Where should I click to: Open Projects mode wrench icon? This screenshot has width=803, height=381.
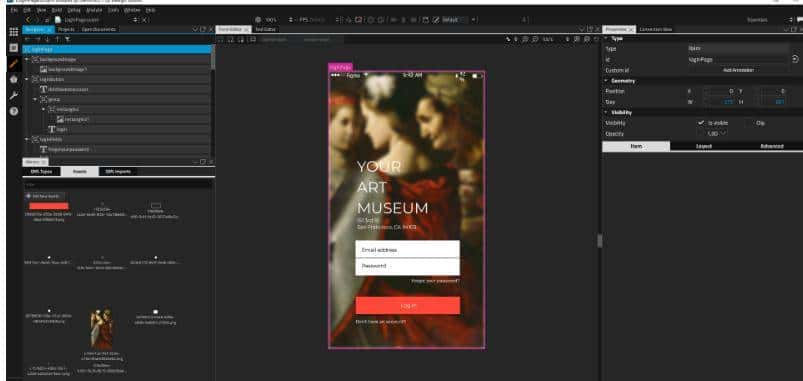tap(13, 95)
